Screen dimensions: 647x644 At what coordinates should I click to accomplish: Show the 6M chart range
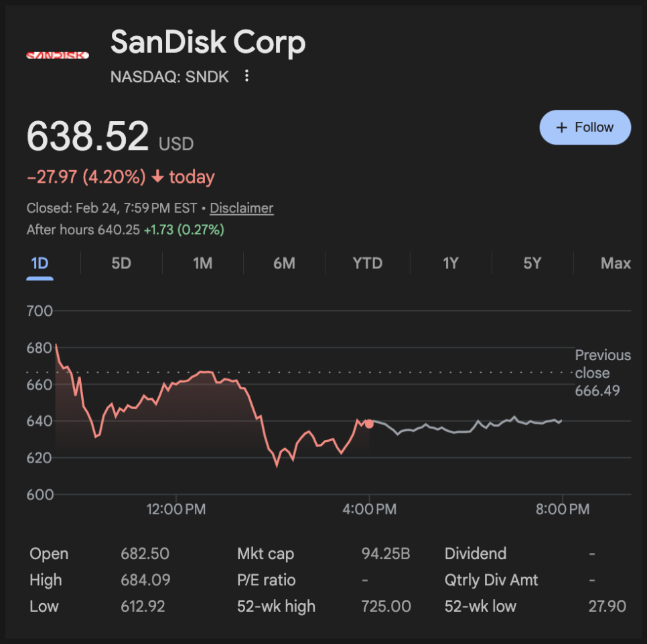[x=284, y=263]
